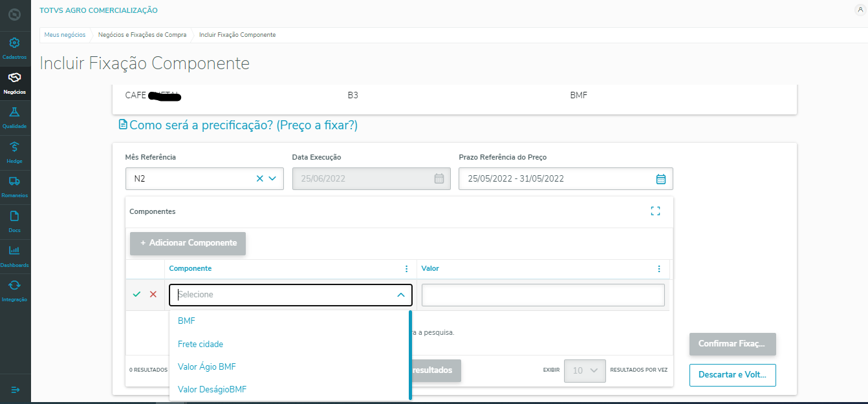The height and width of the screenshot is (404, 868).
Task: Clear the Mês Referência N2 value
Action: coord(260,178)
